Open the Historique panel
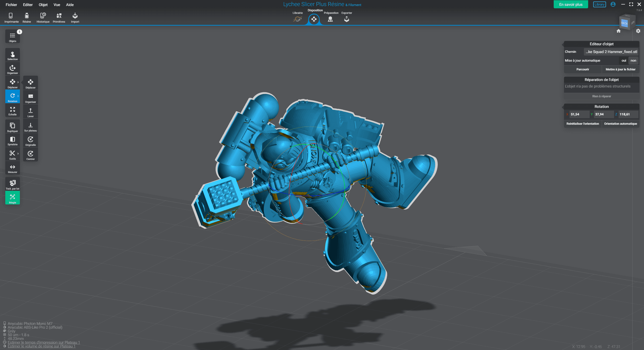This screenshot has width=644, height=350. coord(43,18)
